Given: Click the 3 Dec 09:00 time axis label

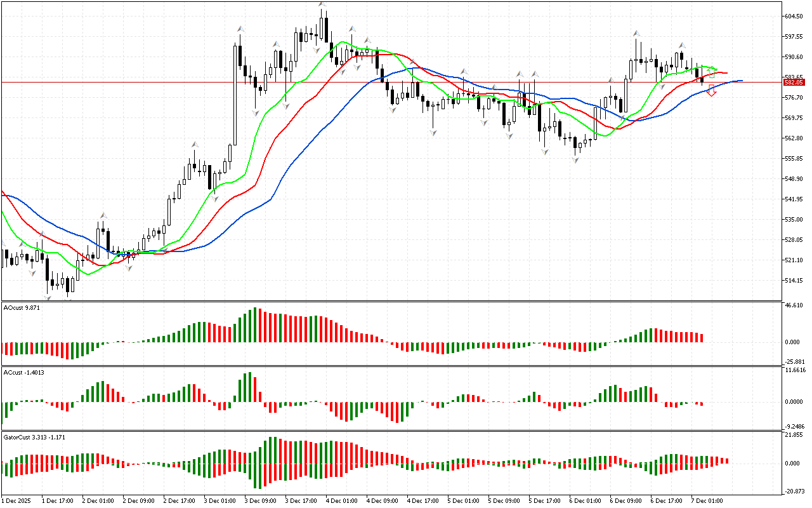Looking at the screenshot, I should 260,500.
